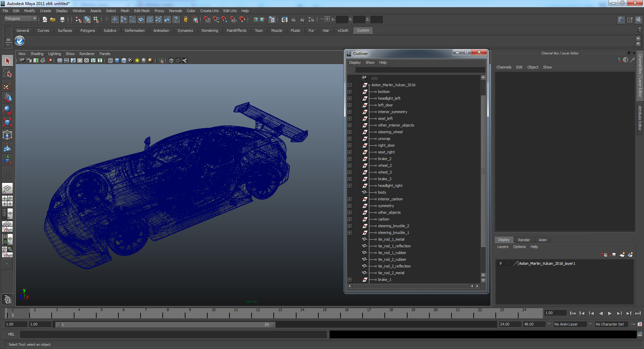This screenshot has height=349, width=644.
Task: Enable snap to curves magnet icon
Action: (x=216, y=19)
